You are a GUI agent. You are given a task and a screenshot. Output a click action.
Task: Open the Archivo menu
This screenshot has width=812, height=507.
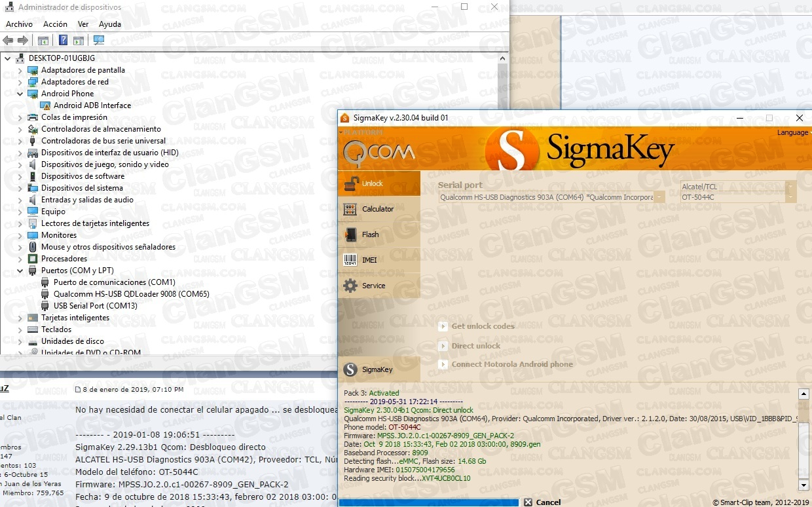(19, 24)
